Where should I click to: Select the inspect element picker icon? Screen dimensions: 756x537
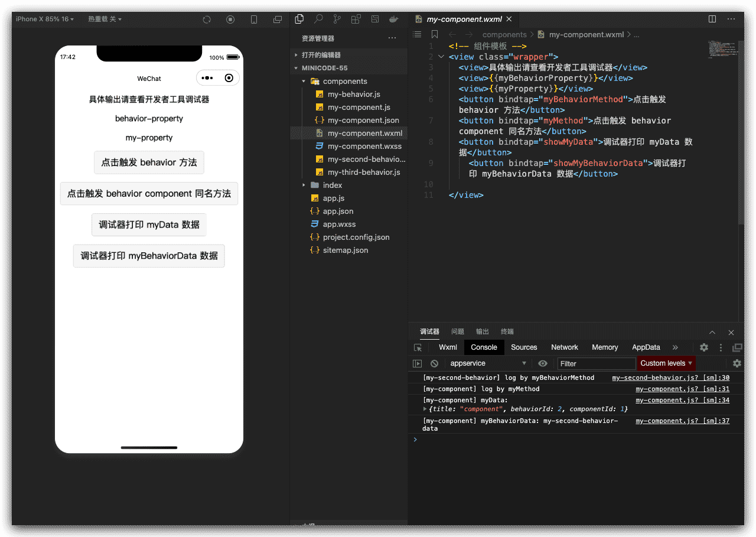click(x=418, y=347)
